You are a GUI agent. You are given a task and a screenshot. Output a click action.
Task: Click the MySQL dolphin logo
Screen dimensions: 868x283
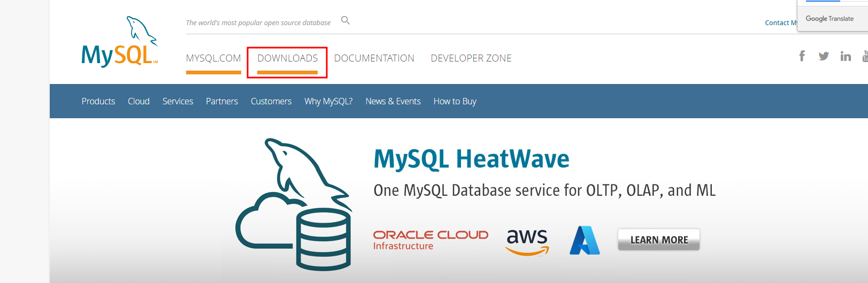[x=120, y=42]
